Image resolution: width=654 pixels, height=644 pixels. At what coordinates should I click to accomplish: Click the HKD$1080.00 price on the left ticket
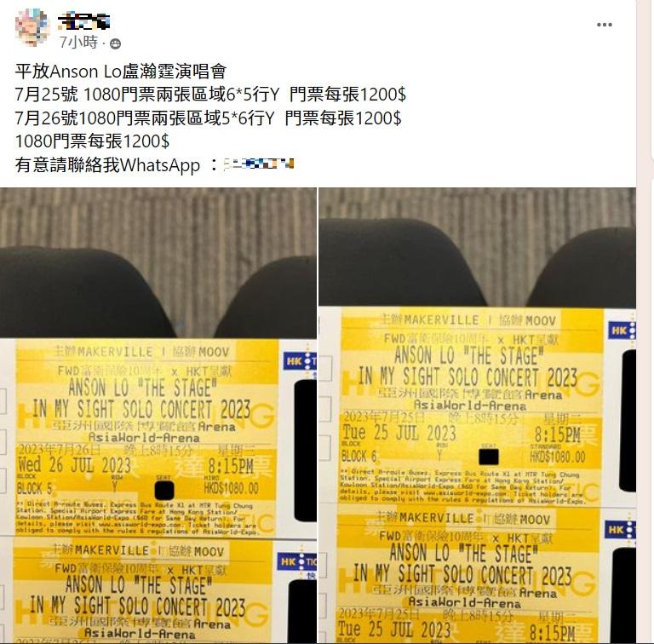[x=231, y=487]
